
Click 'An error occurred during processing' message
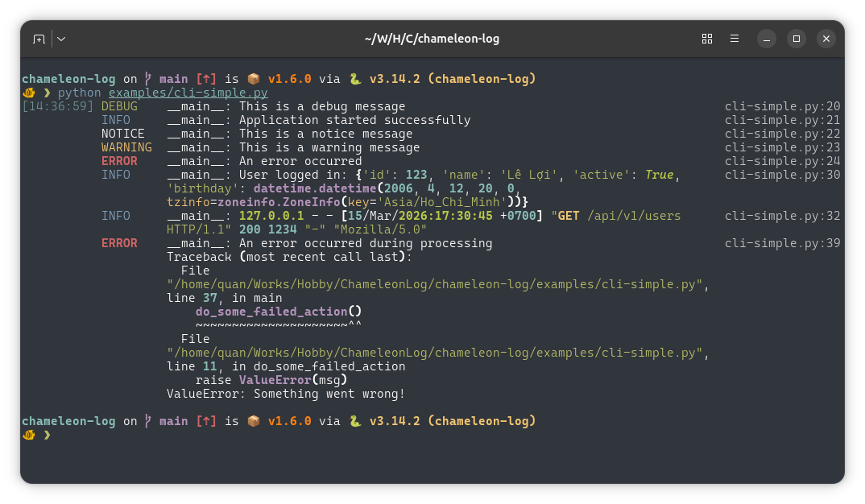(x=365, y=243)
